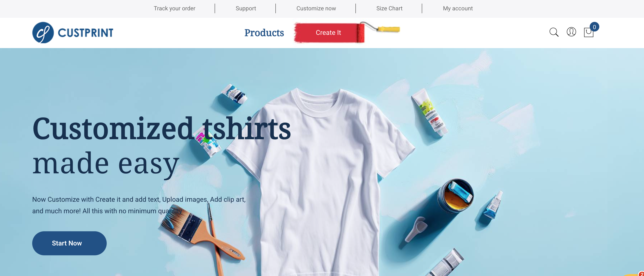Image resolution: width=644 pixels, height=276 pixels.
Task: Click the cart count badge showing 0
Action: (594, 27)
